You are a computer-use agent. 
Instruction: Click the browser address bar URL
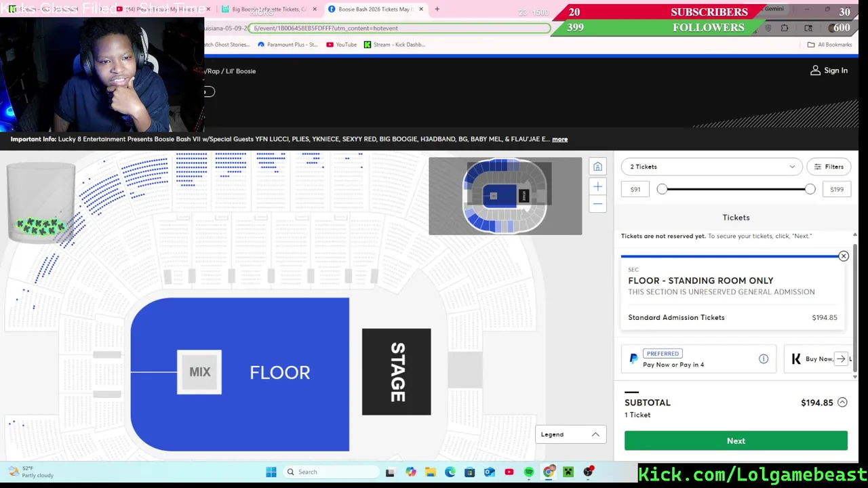[400, 28]
